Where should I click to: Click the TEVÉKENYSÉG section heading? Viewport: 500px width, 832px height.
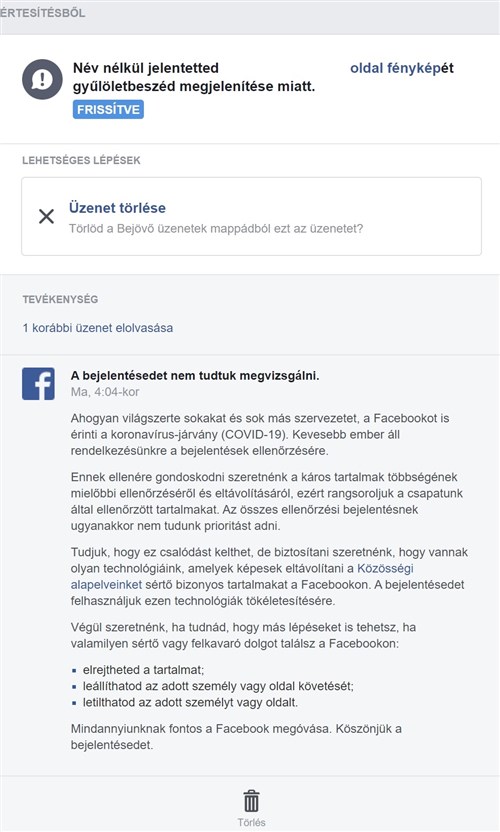[60, 299]
